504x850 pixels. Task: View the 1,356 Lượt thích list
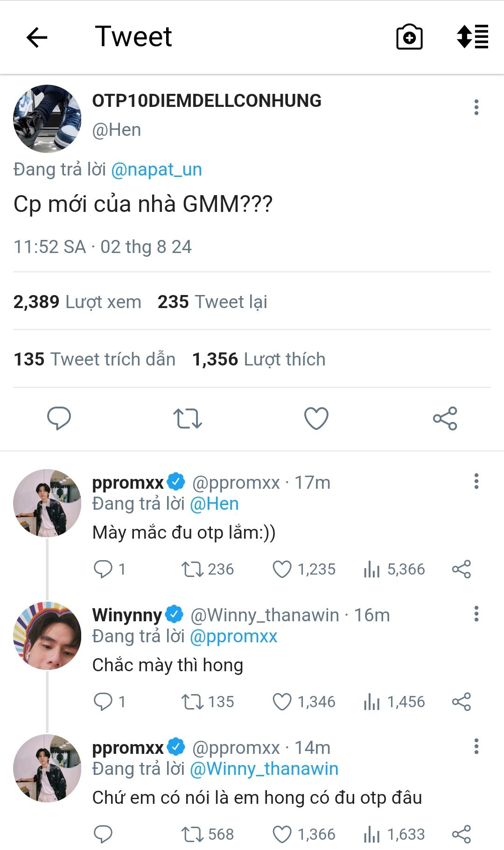click(x=259, y=359)
